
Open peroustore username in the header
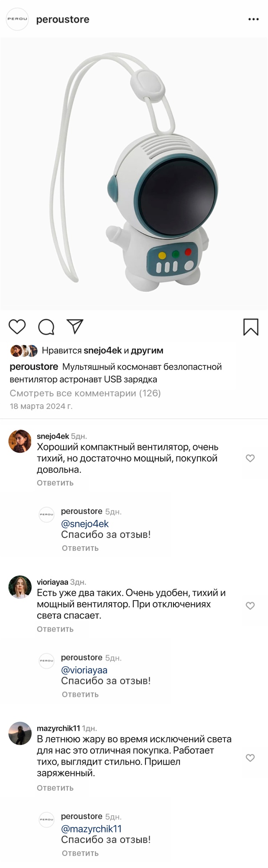[x=63, y=20]
